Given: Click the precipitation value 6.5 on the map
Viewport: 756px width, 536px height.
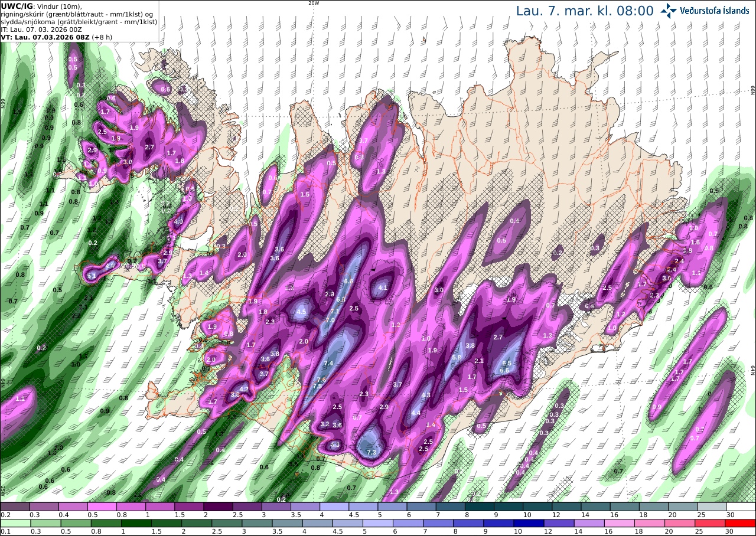Looking at the screenshot, I should coord(506,363).
